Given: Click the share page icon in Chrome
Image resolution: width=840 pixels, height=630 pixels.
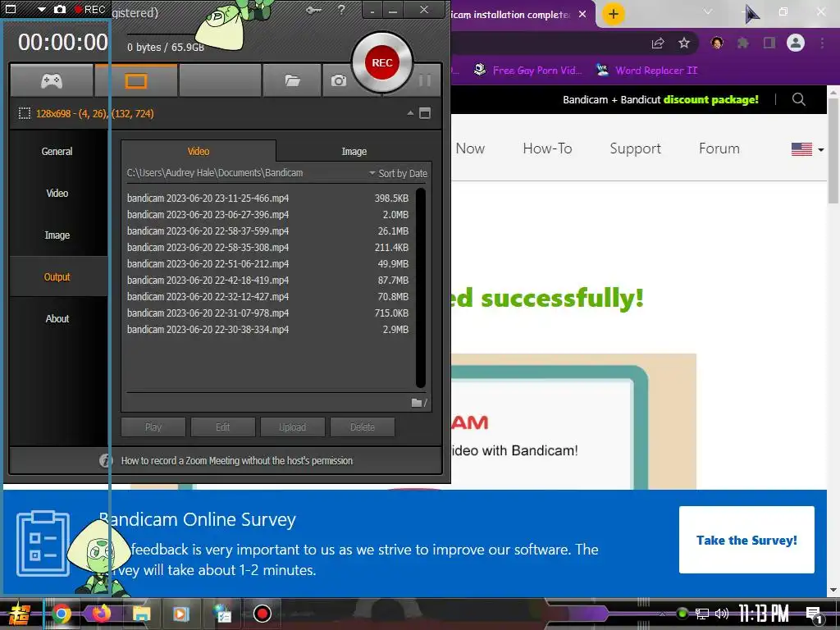Looking at the screenshot, I should click(658, 43).
